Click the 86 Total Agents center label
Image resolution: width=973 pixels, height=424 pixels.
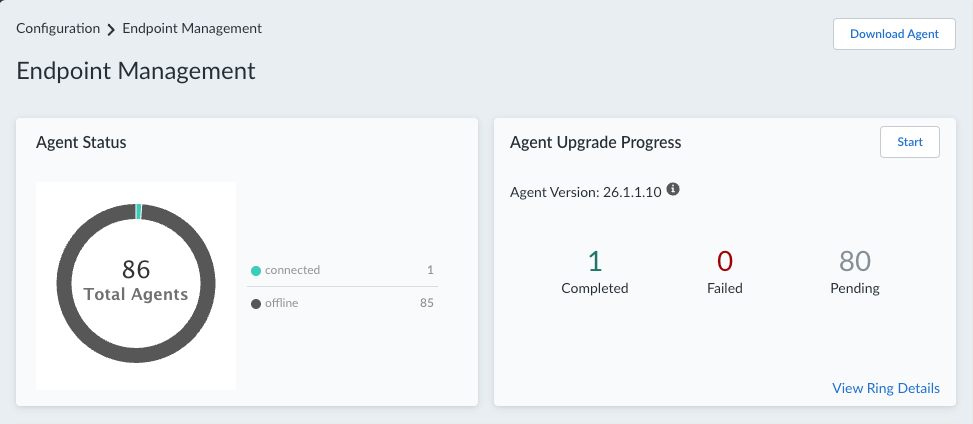coord(136,281)
